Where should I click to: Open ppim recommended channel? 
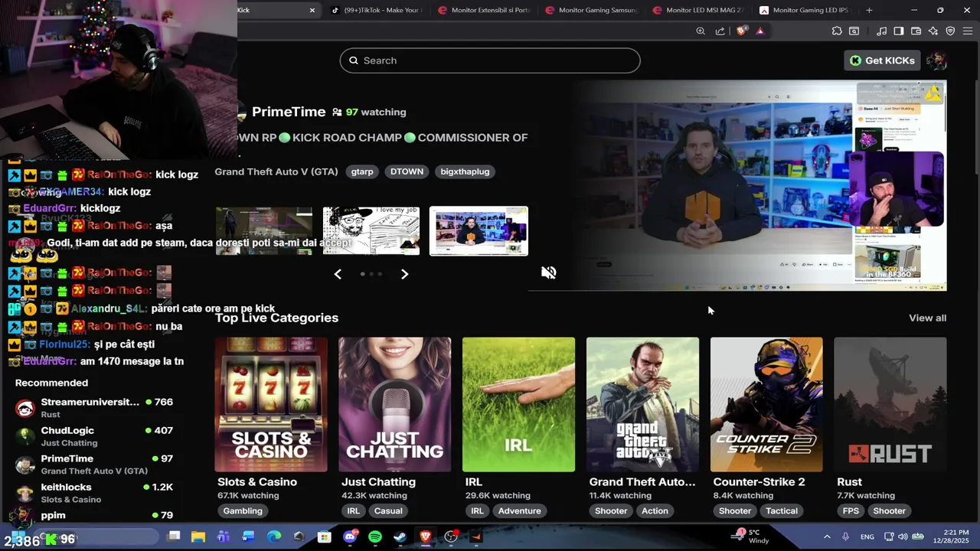pyautogui.click(x=95, y=516)
